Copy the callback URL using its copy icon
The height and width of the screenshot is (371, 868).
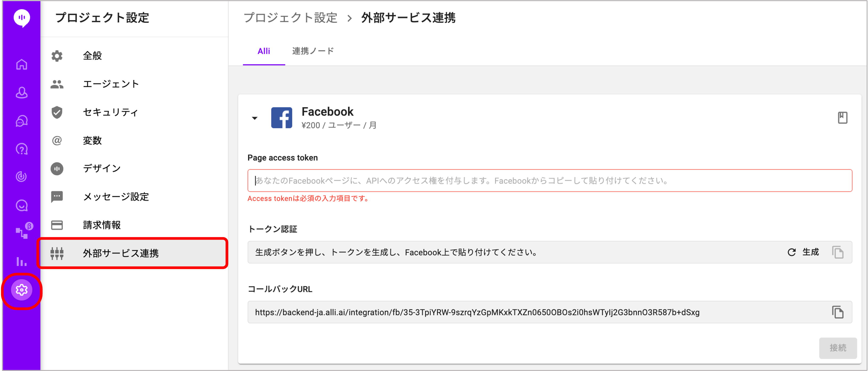tap(838, 312)
